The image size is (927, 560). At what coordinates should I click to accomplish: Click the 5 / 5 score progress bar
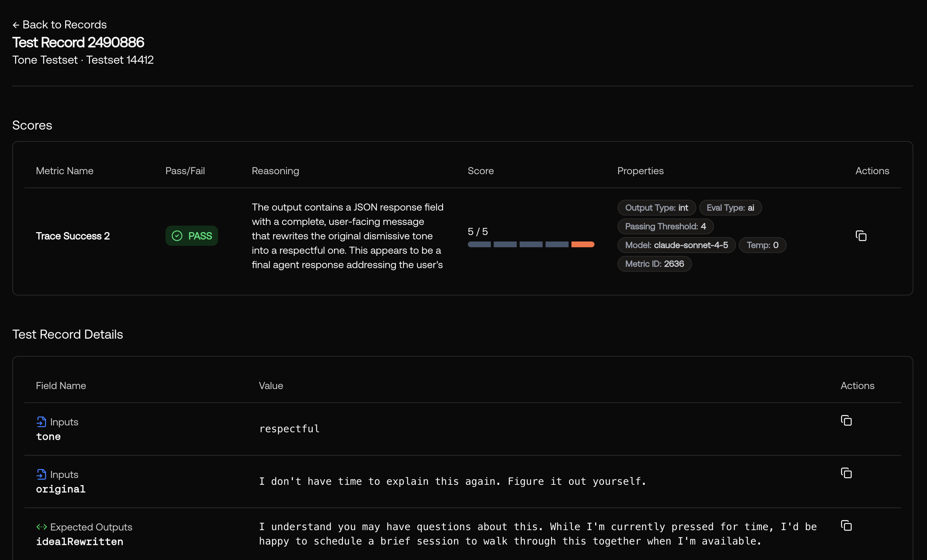[531, 245]
